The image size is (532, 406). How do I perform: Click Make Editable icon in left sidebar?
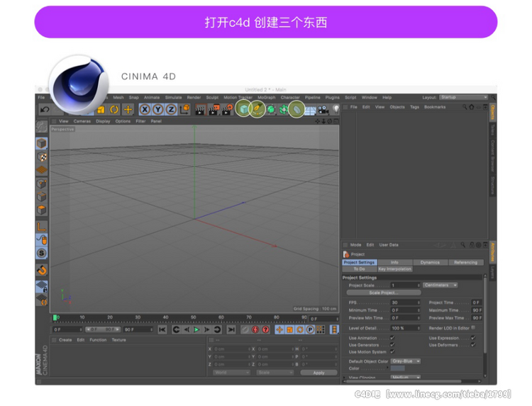tap(42, 127)
